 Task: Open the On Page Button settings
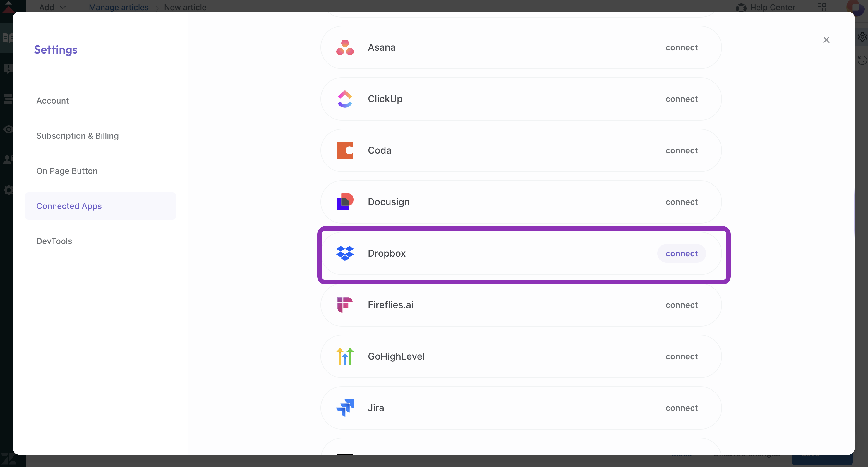[100, 171]
